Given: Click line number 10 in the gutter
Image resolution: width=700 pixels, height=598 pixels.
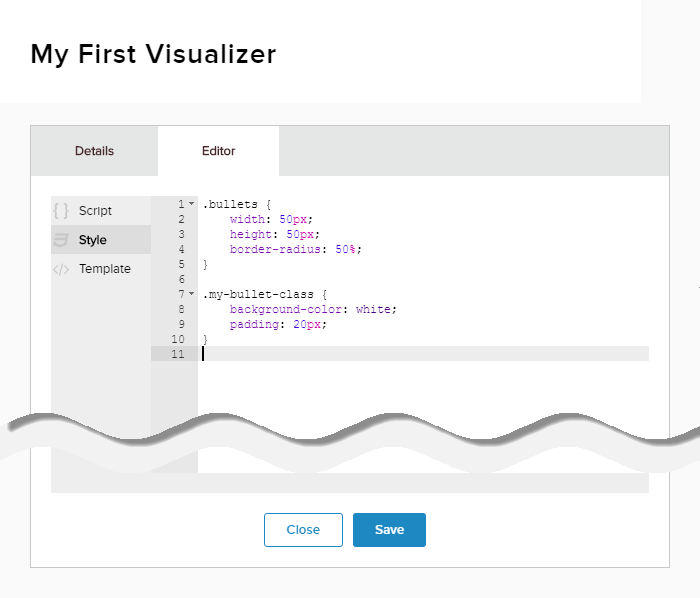Looking at the screenshot, I should point(178,339).
